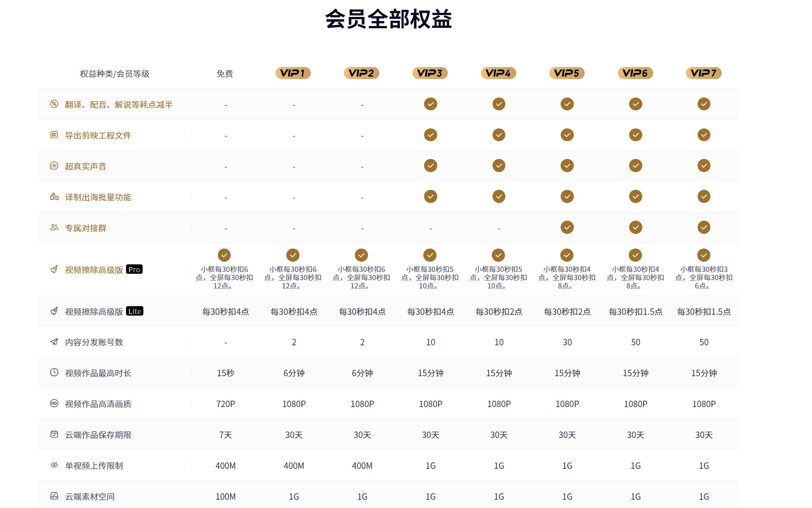Select the clock icon beside 视频作品最高时长
The width and height of the screenshot is (812, 508).
click(x=54, y=373)
